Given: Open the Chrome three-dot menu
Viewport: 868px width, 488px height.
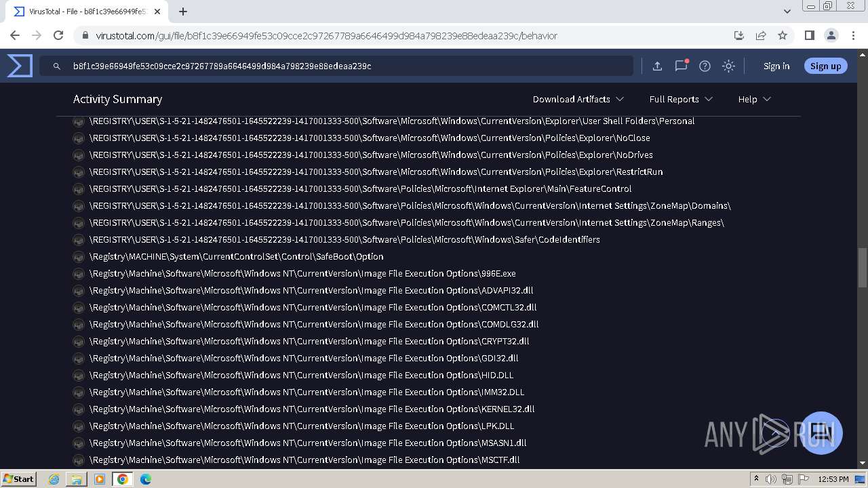Looking at the screenshot, I should 852,35.
